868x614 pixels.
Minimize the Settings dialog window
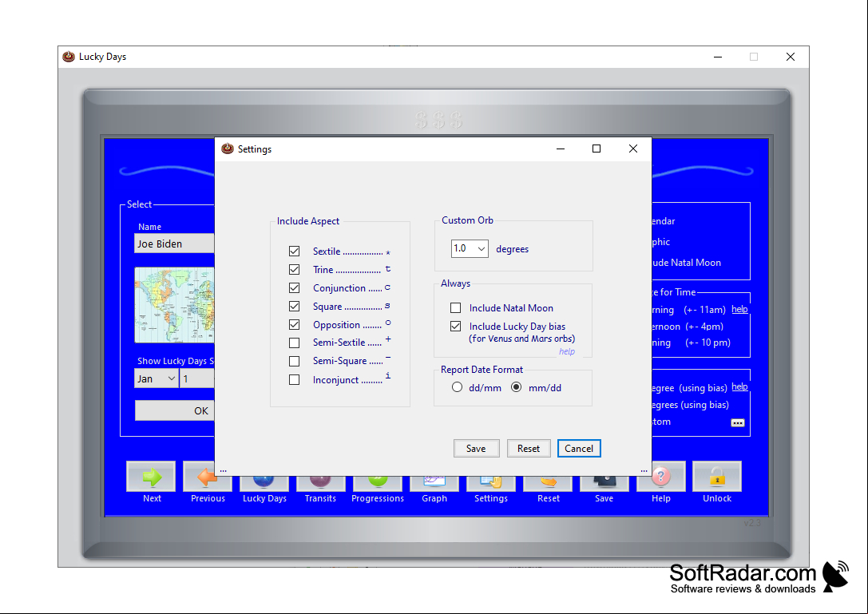(x=561, y=149)
